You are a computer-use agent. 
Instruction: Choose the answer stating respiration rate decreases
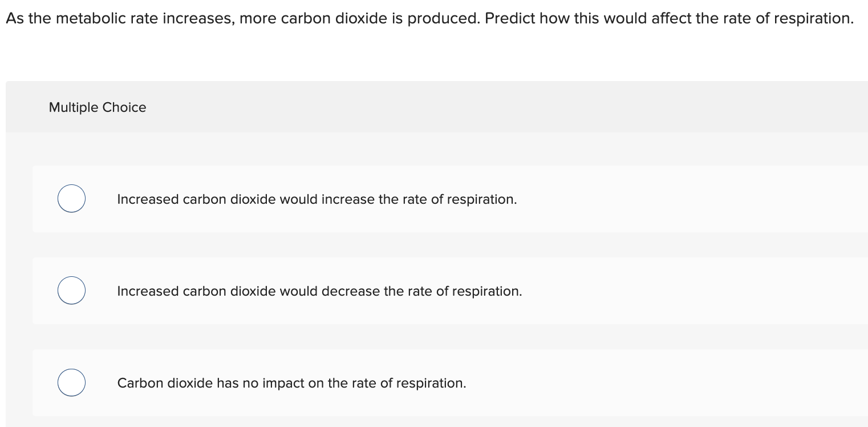tap(319, 291)
